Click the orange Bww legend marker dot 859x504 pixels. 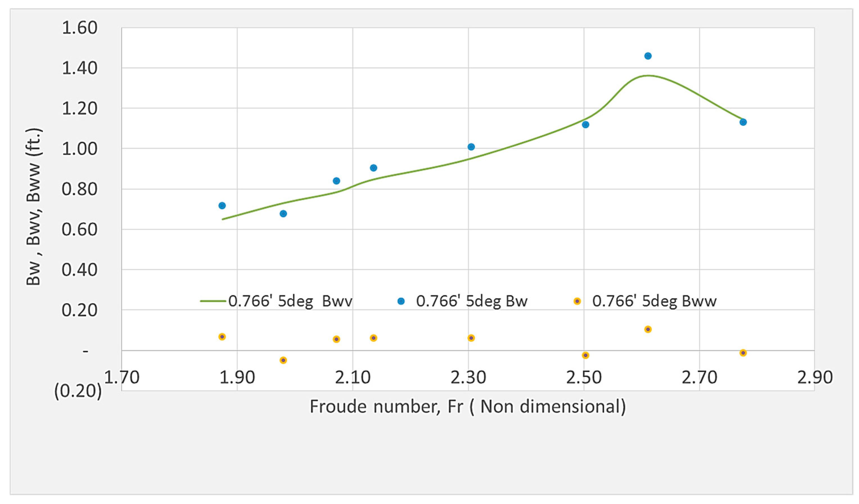pyautogui.click(x=577, y=301)
